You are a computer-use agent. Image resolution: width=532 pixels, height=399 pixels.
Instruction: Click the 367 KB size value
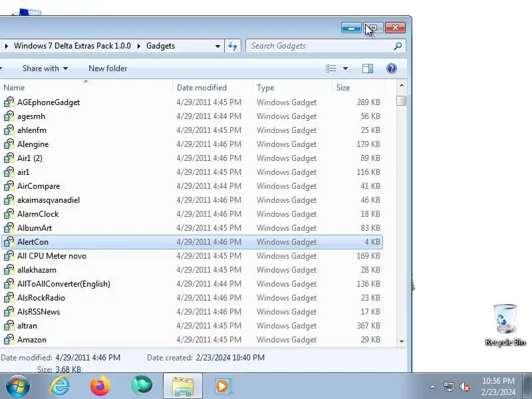point(368,326)
